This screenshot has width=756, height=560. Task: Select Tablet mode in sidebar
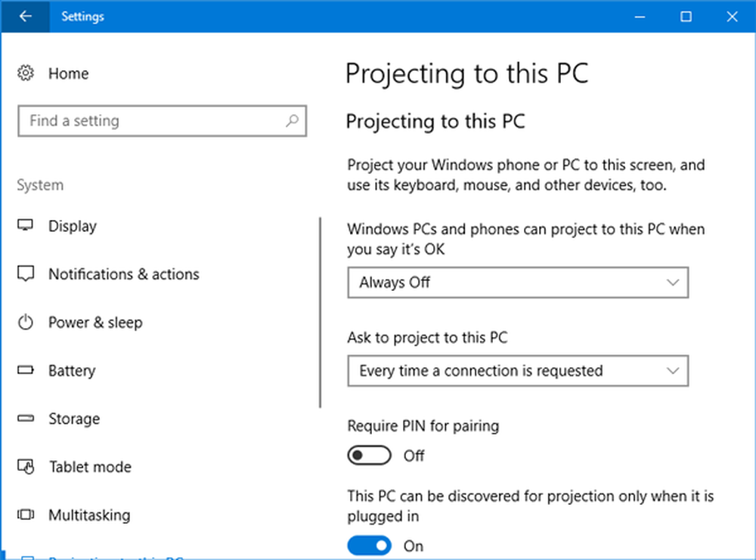pyautogui.click(x=90, y=467)
